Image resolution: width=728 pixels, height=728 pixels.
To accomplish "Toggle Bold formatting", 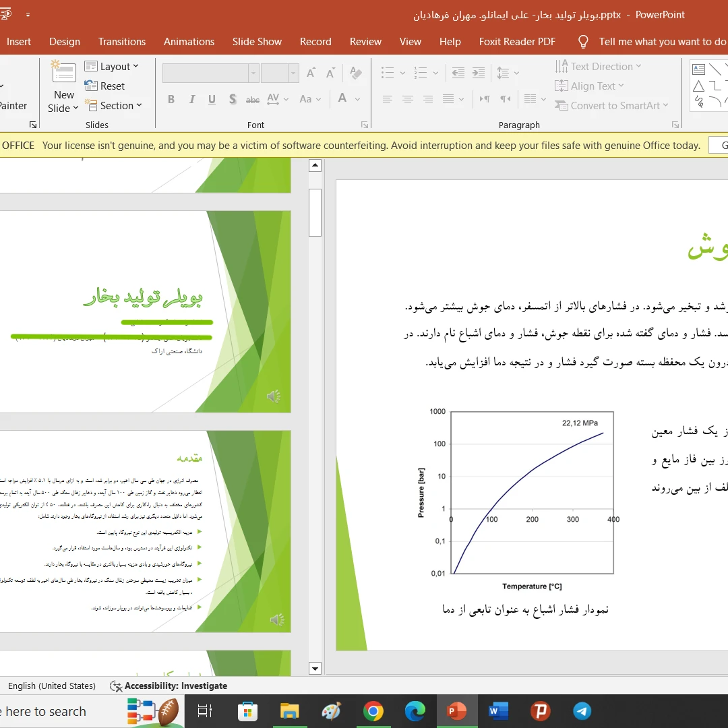I will (x=171, y=100).
